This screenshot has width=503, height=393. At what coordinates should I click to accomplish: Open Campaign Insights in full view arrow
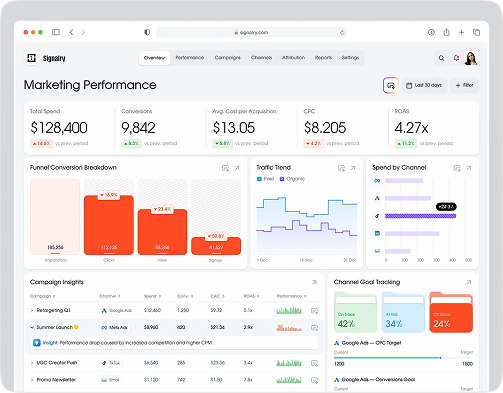click(x=314, y=282)
